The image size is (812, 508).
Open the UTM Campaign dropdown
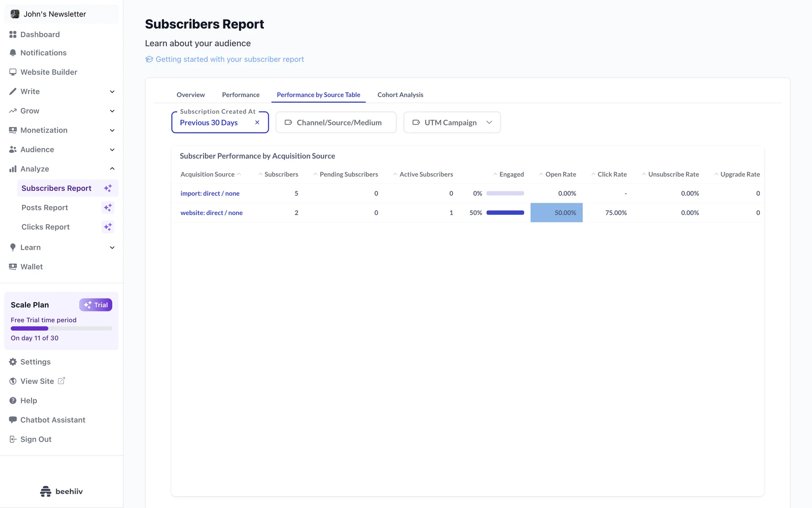[452, 122]
